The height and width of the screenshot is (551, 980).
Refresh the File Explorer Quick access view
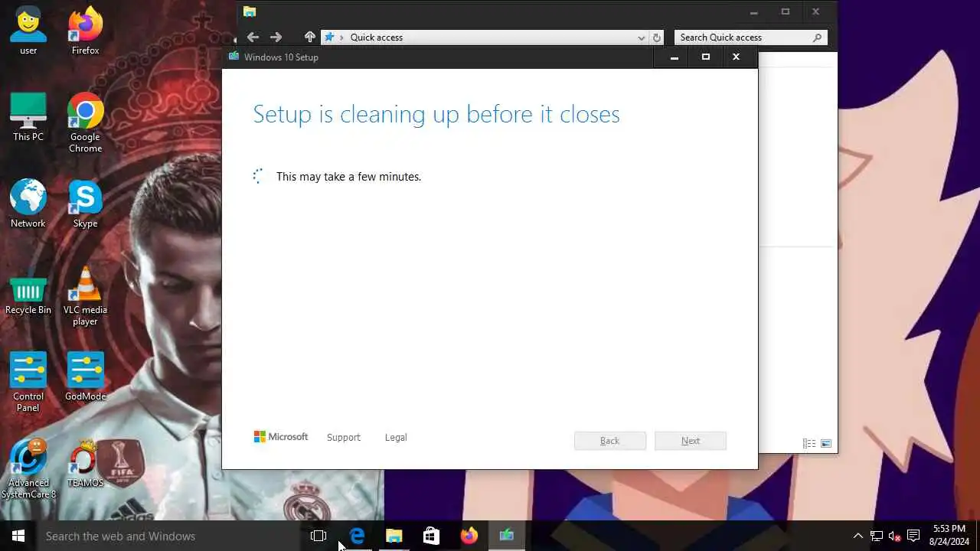656,37
